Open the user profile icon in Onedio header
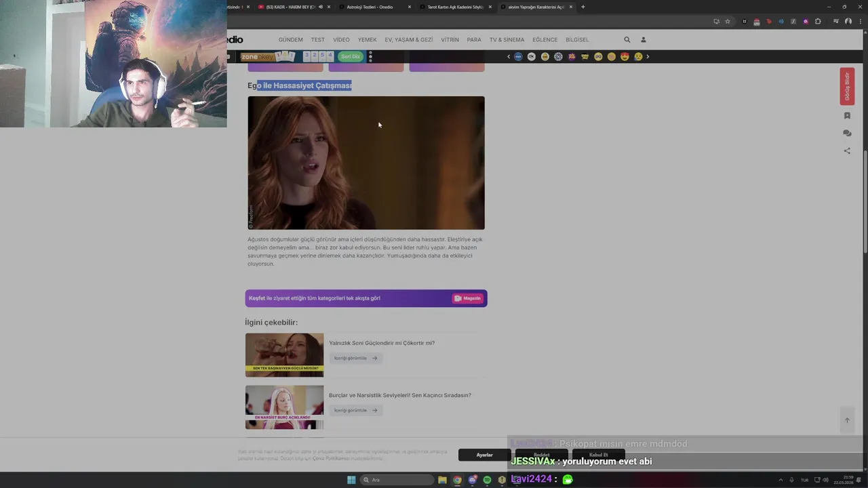 pos(644,40)
